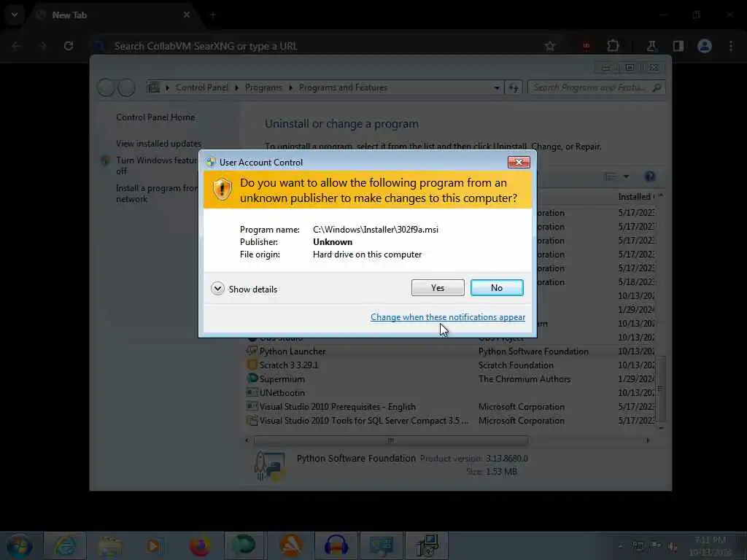
Task: Expand Show details chevron in UAC dialog
Action: [217, 289]
